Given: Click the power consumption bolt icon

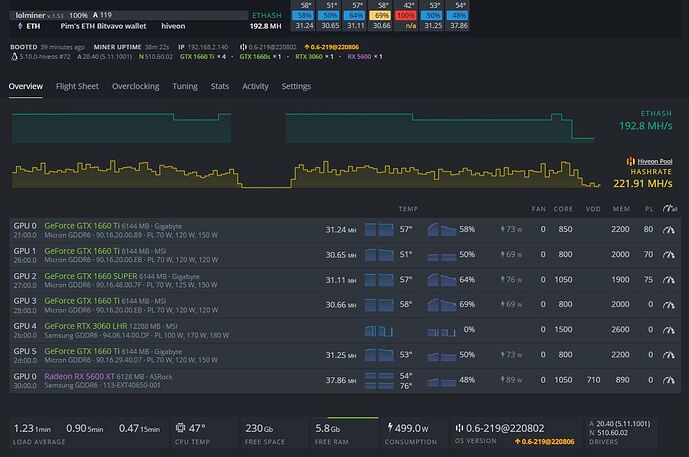Looking at the screenshot, I should click(390, 427).
